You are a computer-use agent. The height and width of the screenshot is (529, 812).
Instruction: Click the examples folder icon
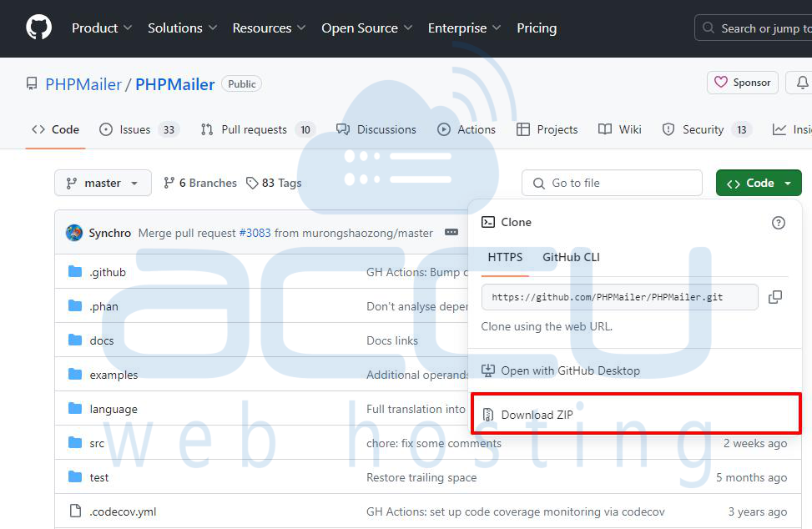76,375
